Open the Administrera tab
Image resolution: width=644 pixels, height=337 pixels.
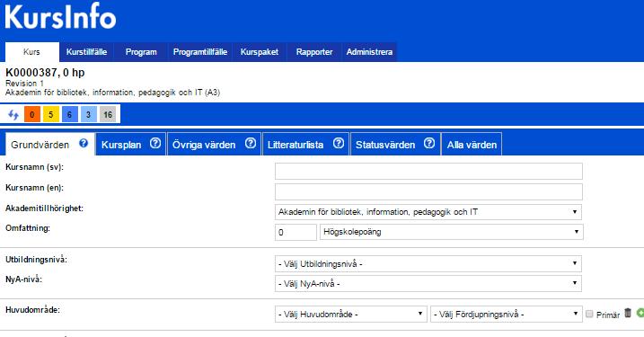pyautogui.click(x=369, y=52)
